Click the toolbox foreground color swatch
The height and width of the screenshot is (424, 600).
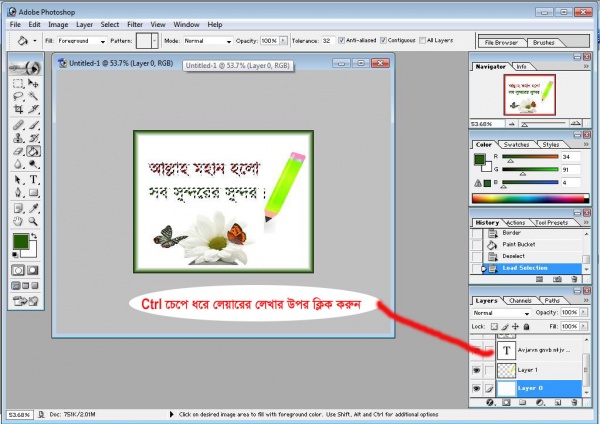click(x=20, y=241)
